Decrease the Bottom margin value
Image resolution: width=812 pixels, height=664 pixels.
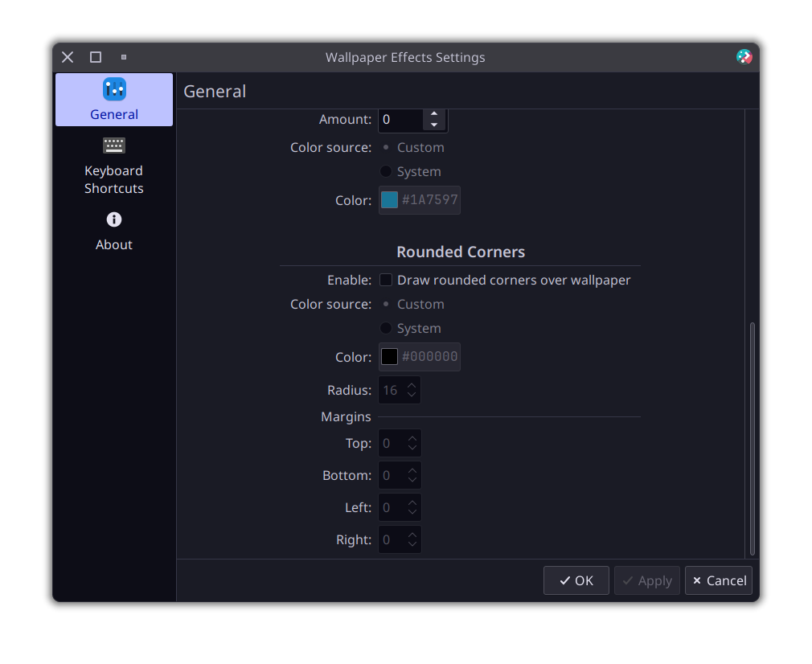(x=412, y=480)
